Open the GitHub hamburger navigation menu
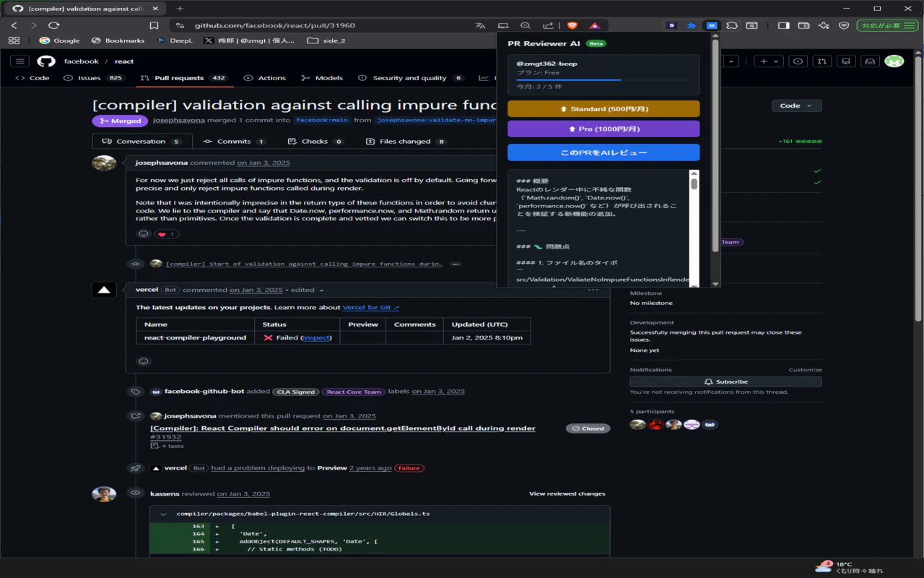Image resolution: width=924 pixels, height=578 pixels. click(20, 61)
